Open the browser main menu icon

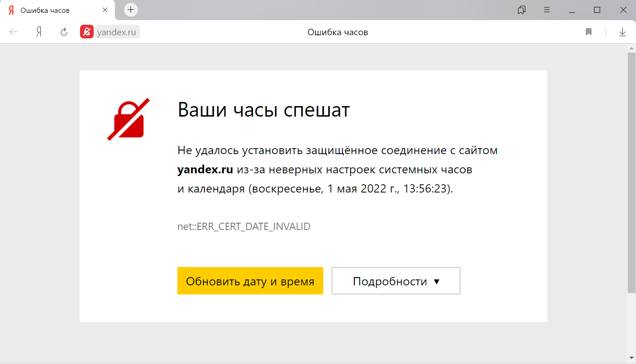547,10
